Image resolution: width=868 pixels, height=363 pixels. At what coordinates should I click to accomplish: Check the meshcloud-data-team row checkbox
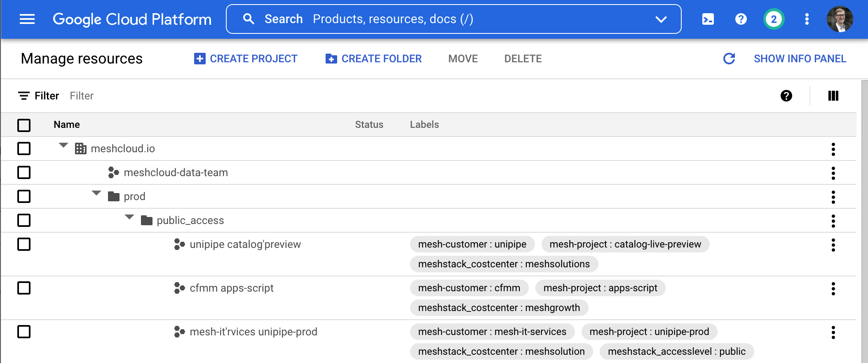[24, 172]
